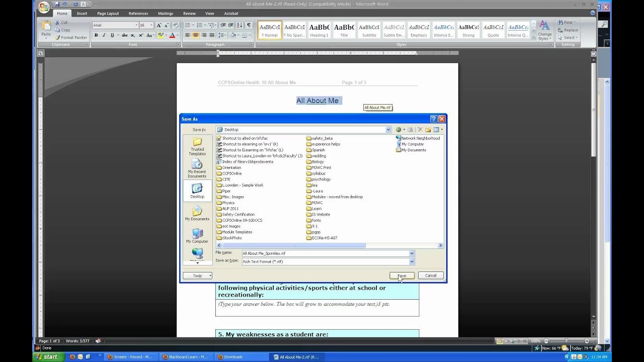Viewport: 644px width, 362px height.
Task: Click the Cut command
Action: [x=61, y=23]
